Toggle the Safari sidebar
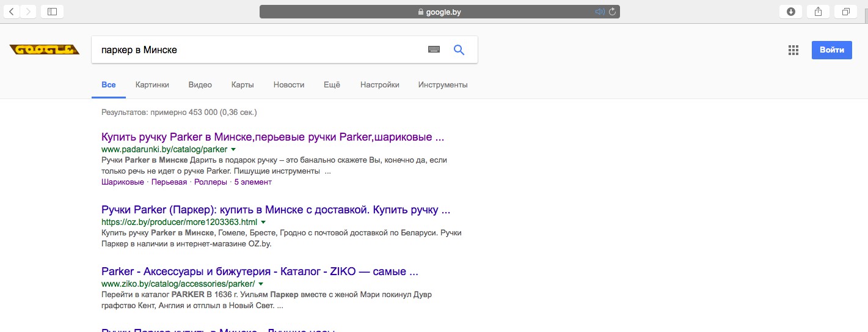The height and width of the screenshot is (332, 868). click(52, 12)
